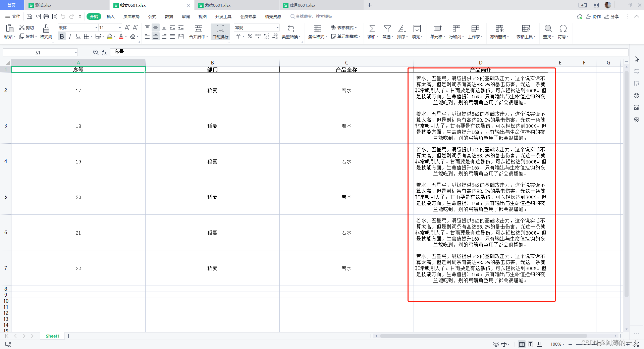Toggle horizontal center alignment
644x349 pixels.
pos(156,36)
